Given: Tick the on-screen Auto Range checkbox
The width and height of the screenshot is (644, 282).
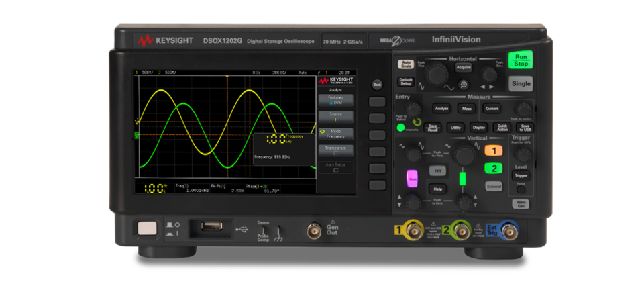Looking at the screenshot, I should click(x=335, y=170).
